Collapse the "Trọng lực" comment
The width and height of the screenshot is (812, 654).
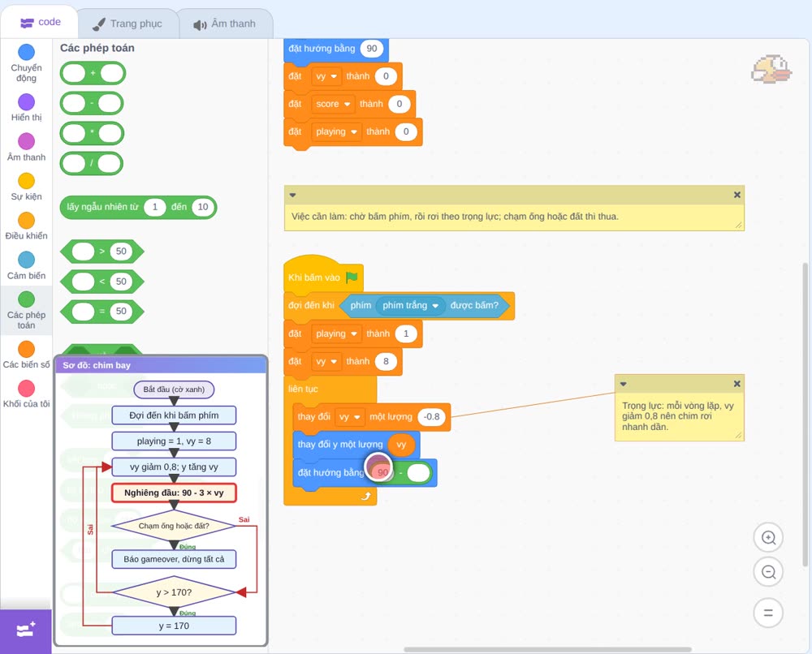click(x=624, y=384)
